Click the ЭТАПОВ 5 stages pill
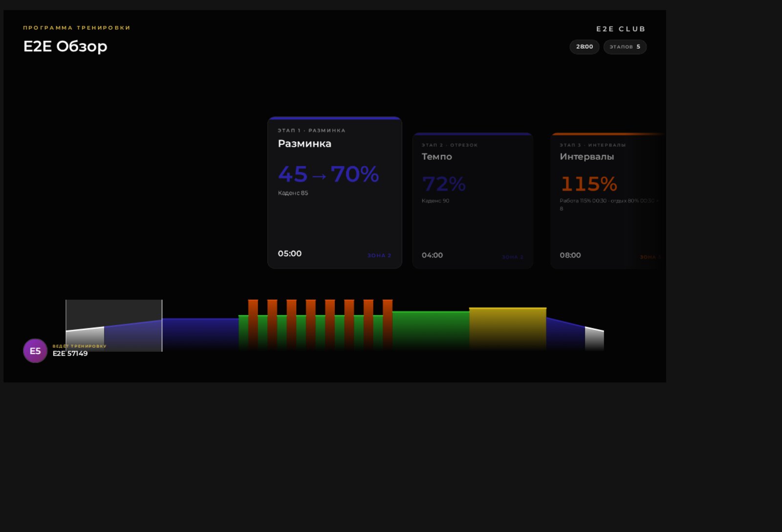This screenshot has height=532, width=782. 625,47
